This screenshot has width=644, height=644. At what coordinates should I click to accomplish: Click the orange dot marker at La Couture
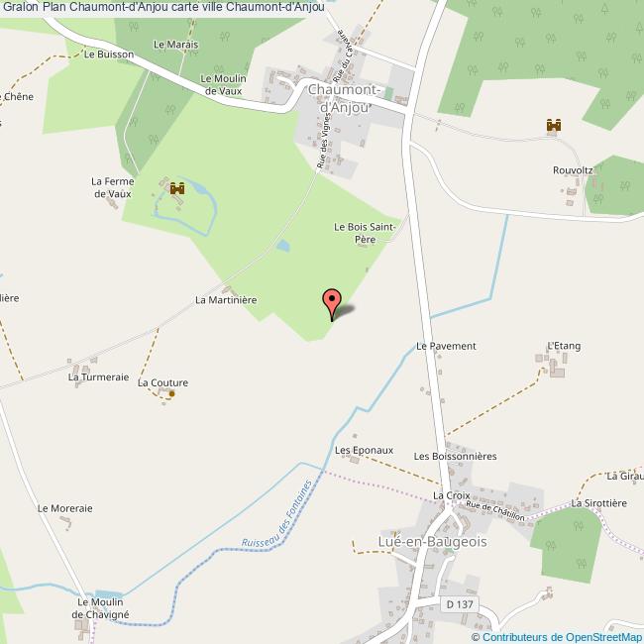pos(172,393)
